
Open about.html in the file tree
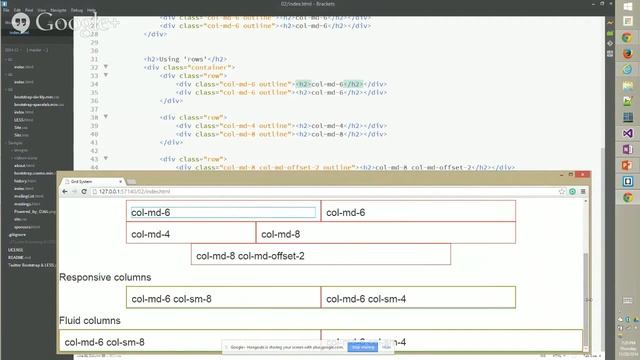coord(25,166)
